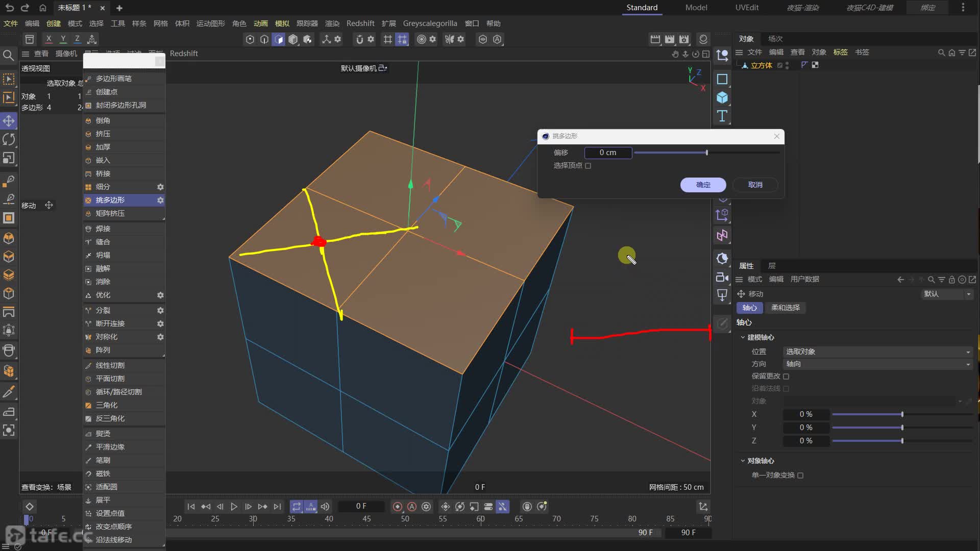Click the current frame 0 F field

click(361, 507)
